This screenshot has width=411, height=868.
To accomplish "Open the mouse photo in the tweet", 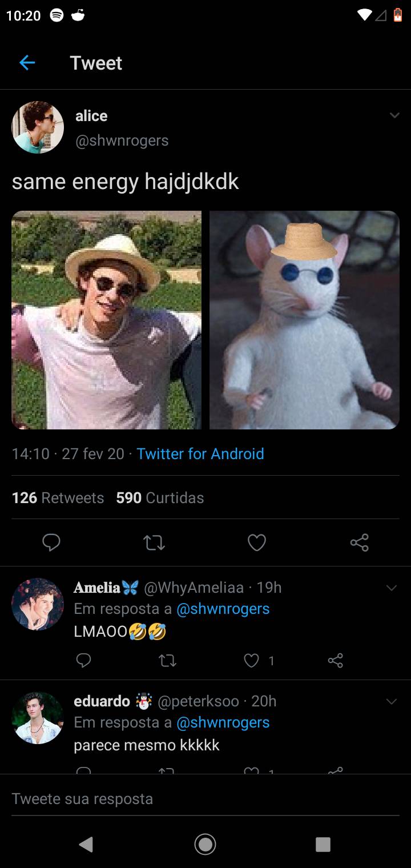I will tap(304, 320).
